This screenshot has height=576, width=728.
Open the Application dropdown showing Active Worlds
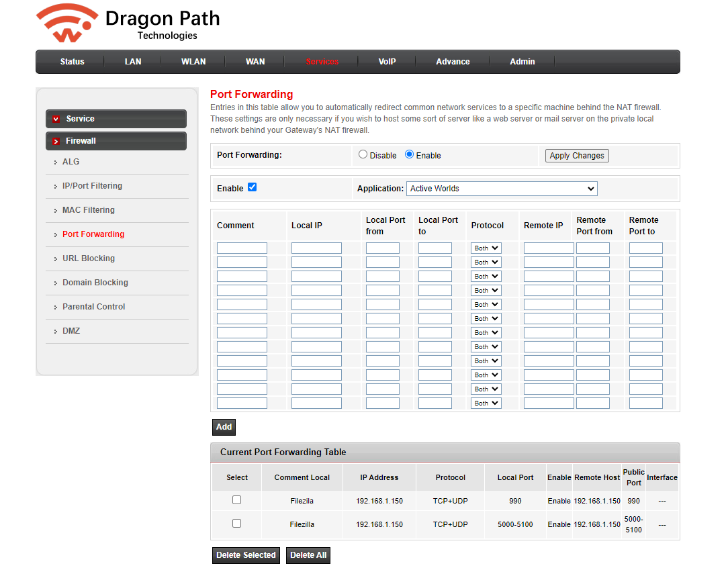pos(502,189)
